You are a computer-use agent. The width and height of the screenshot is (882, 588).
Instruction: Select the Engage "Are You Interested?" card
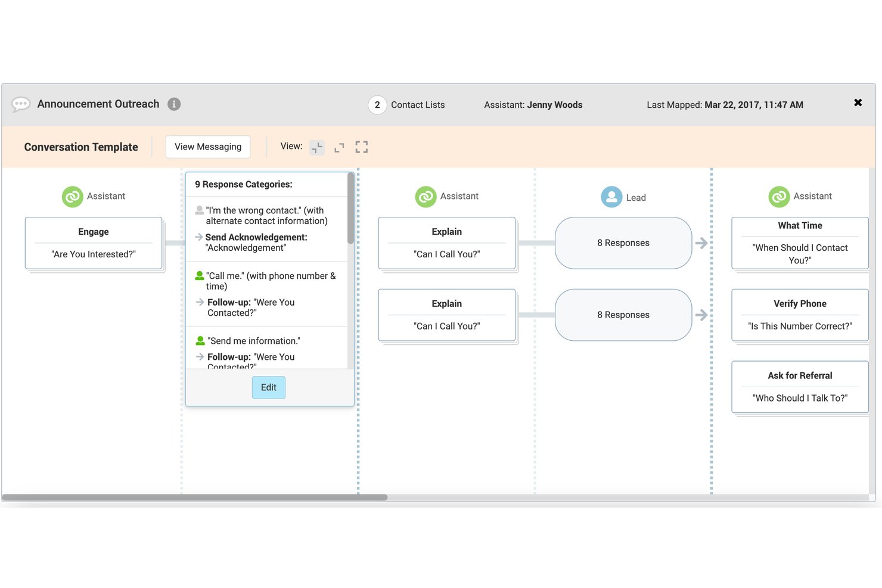pos(94,243)
